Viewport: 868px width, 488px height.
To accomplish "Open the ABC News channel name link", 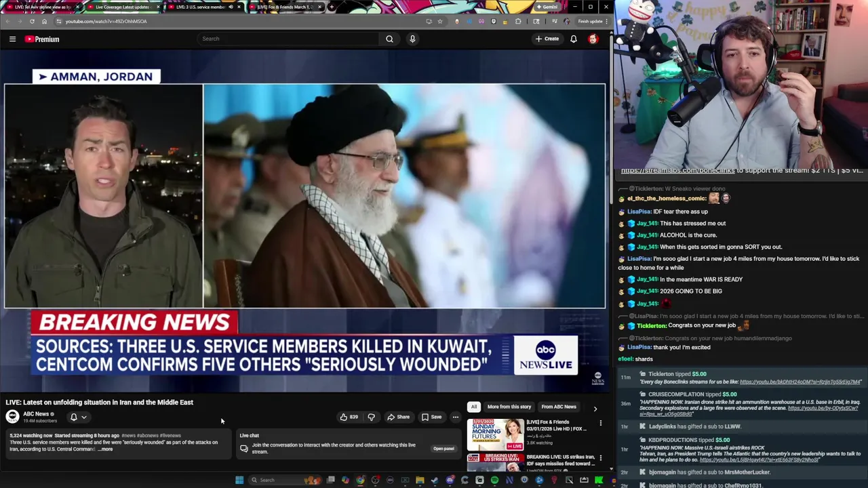I will tap(36, 413).
